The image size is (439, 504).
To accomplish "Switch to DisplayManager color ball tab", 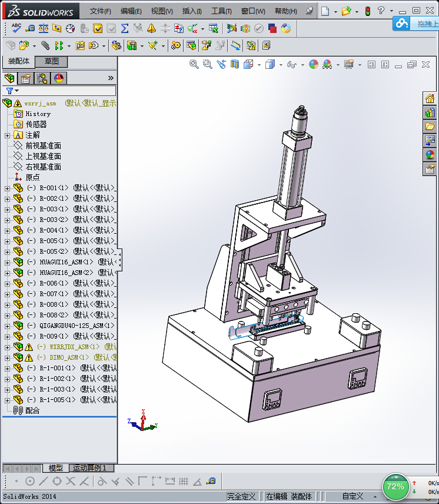I will (x=59, y=78).
